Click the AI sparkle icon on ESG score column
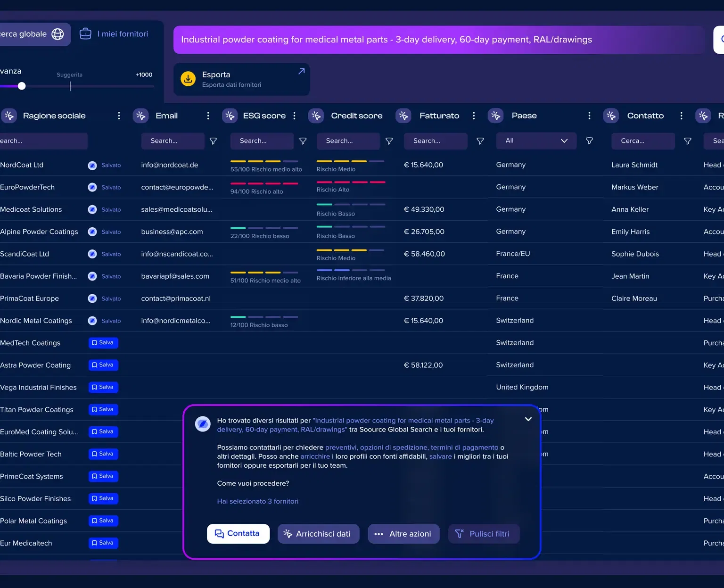The width and height of the screenshot is (724, 588). click(x=230, y=116)
